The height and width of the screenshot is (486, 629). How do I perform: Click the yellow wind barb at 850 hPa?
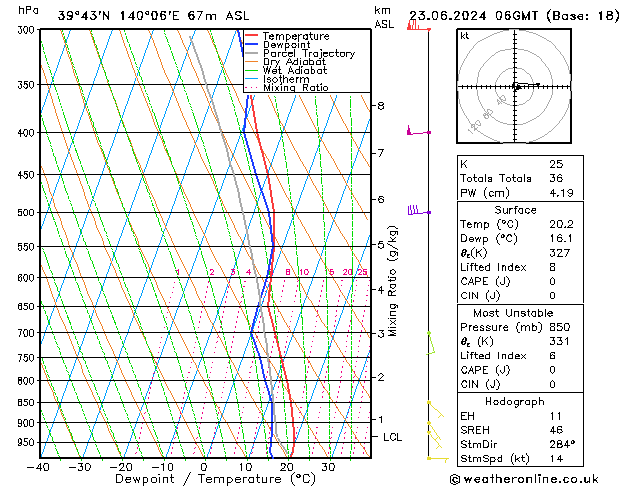coord(436,409)
